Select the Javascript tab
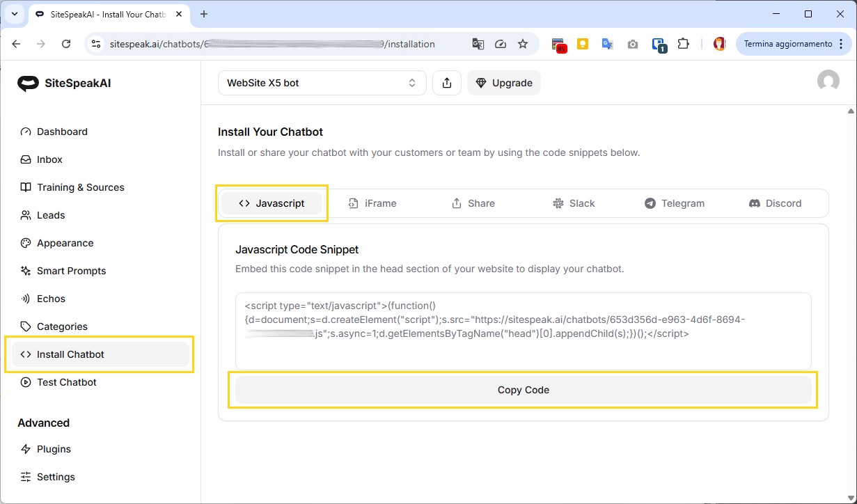 [x=272, y=203]
